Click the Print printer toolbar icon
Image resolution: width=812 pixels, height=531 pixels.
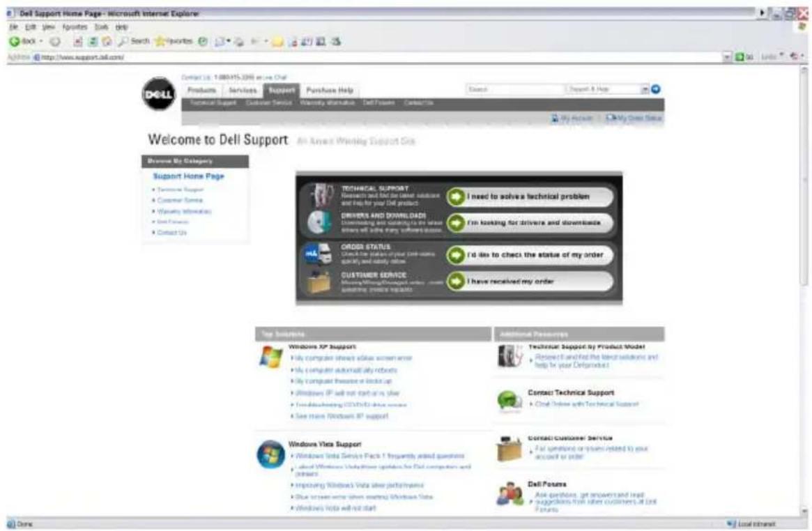[x=238, y=42]
